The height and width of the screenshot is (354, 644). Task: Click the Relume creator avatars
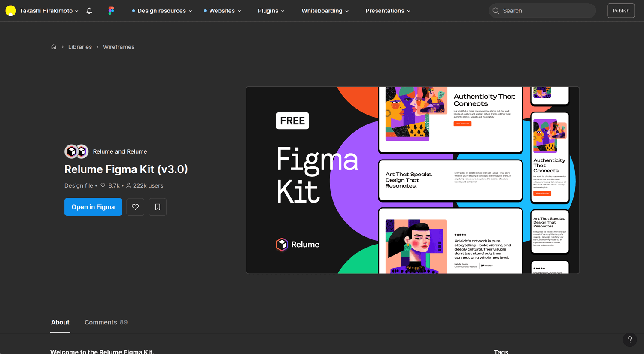point(76,151)
